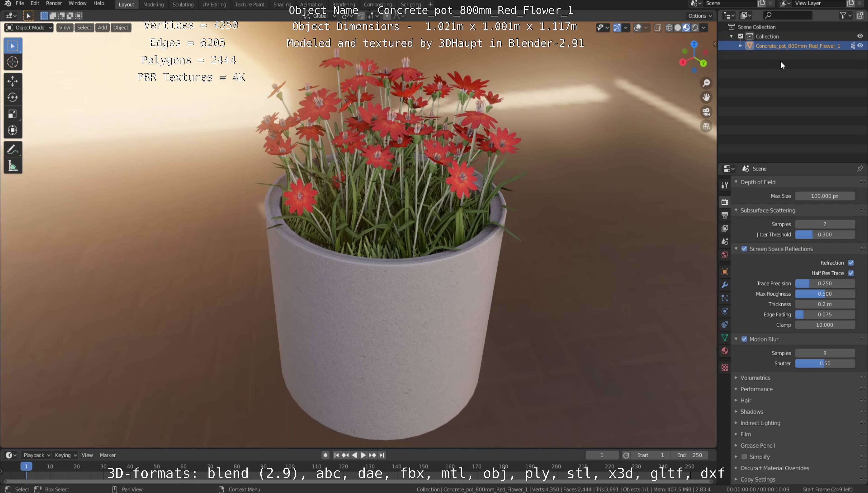
Task: Select the Measure tool
Action: pyautogui.click(x=12, y=166)
